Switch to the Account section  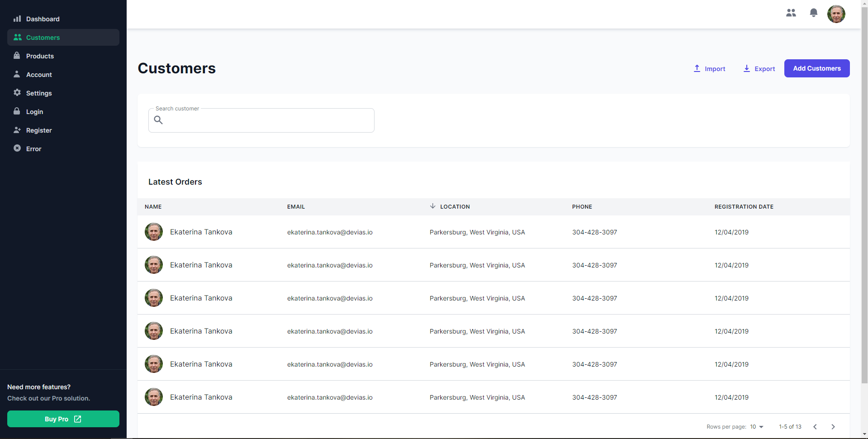39,74
